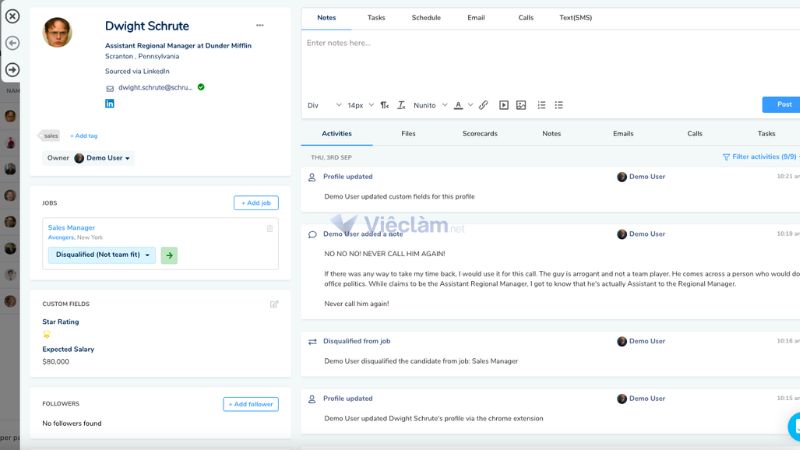Insert a video with the play icon
The height and width of the screenshot is (450, 800).
point(504,105)
